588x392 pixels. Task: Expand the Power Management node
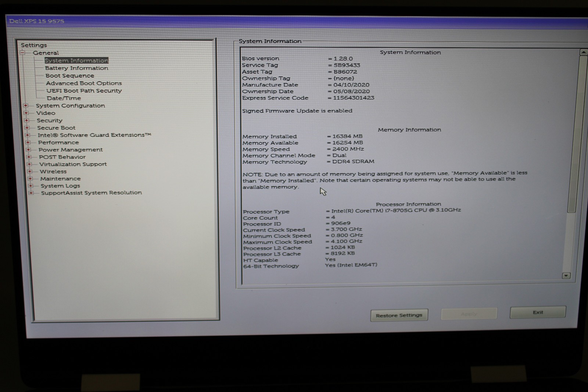28,150
